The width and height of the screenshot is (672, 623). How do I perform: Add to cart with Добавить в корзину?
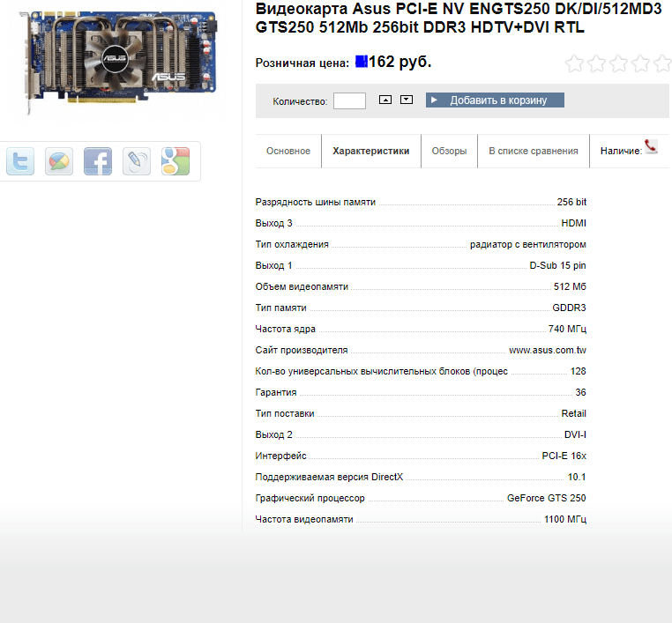[x=495, y=100]
